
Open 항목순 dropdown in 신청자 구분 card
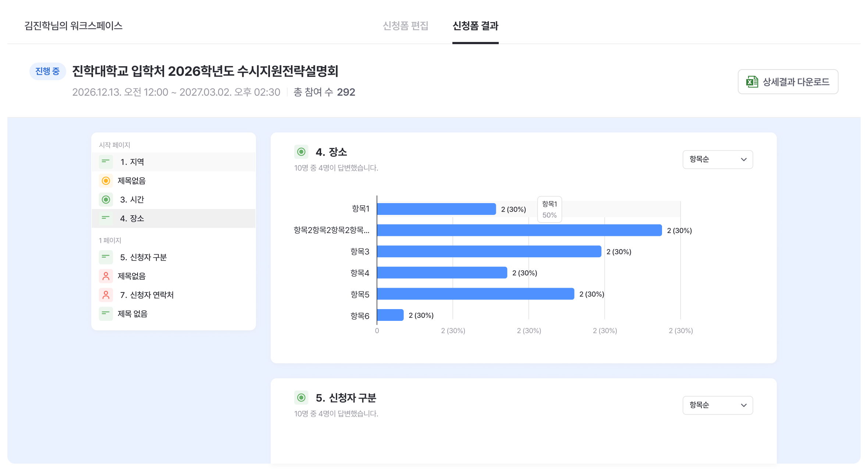[x=717, y=405]
